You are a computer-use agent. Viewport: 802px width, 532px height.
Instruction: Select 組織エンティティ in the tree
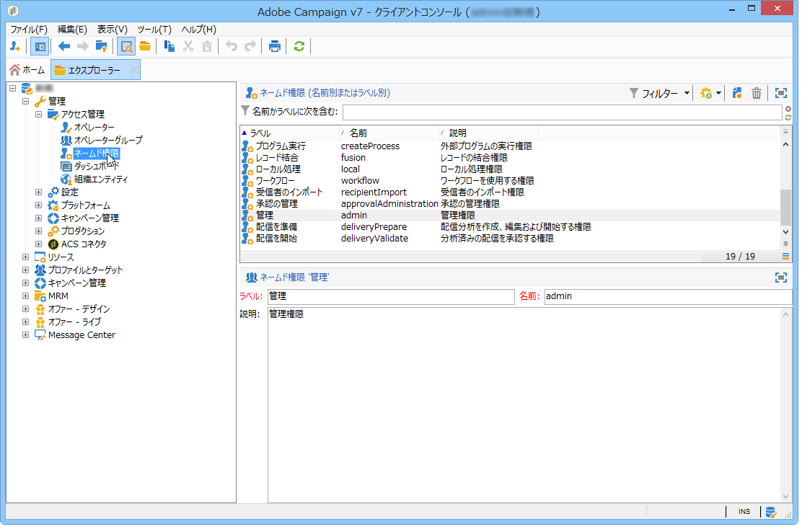(x=101, y=179)
